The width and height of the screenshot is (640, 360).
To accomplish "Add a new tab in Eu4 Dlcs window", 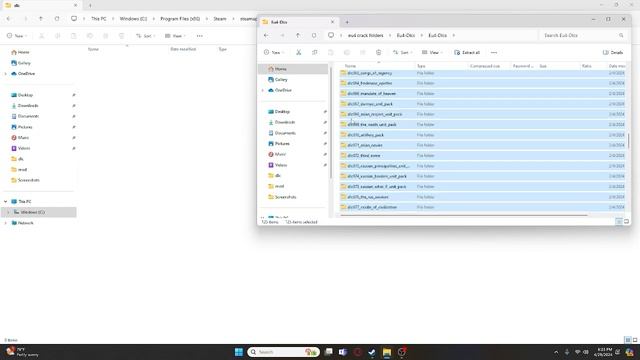I will pos(347,22).
